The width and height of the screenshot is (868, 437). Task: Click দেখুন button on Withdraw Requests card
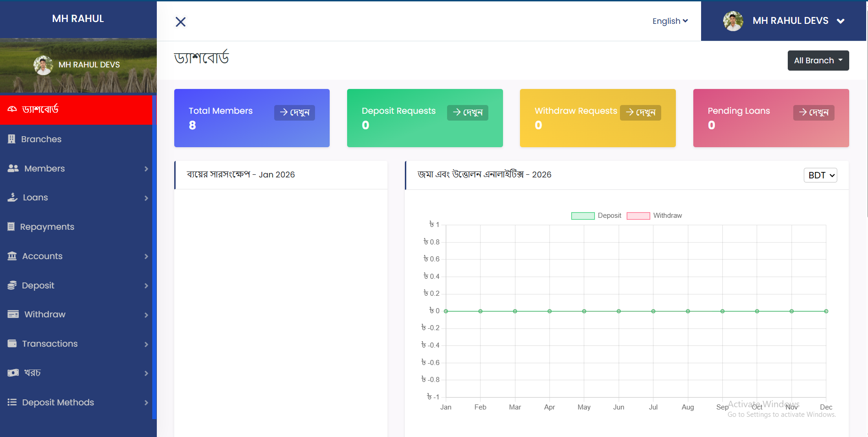tap(641, 113)
